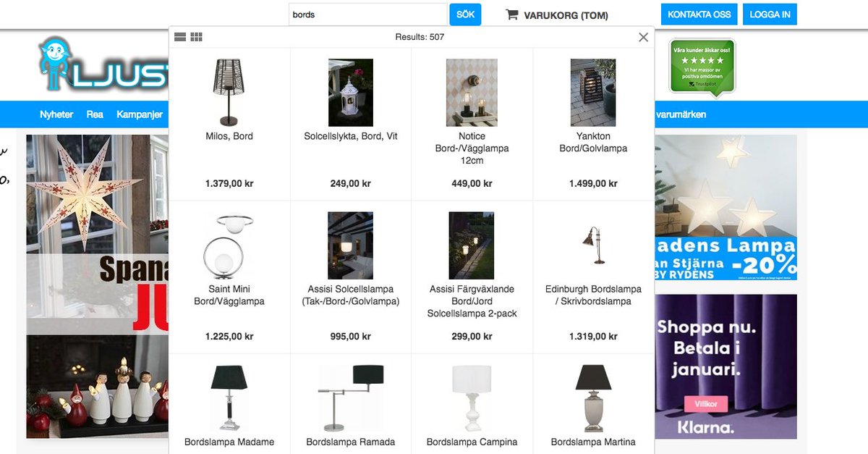Open the paper star campaign banner
Image resolution: width=868 pixels, height=454 pixels.
click(97, 286)
